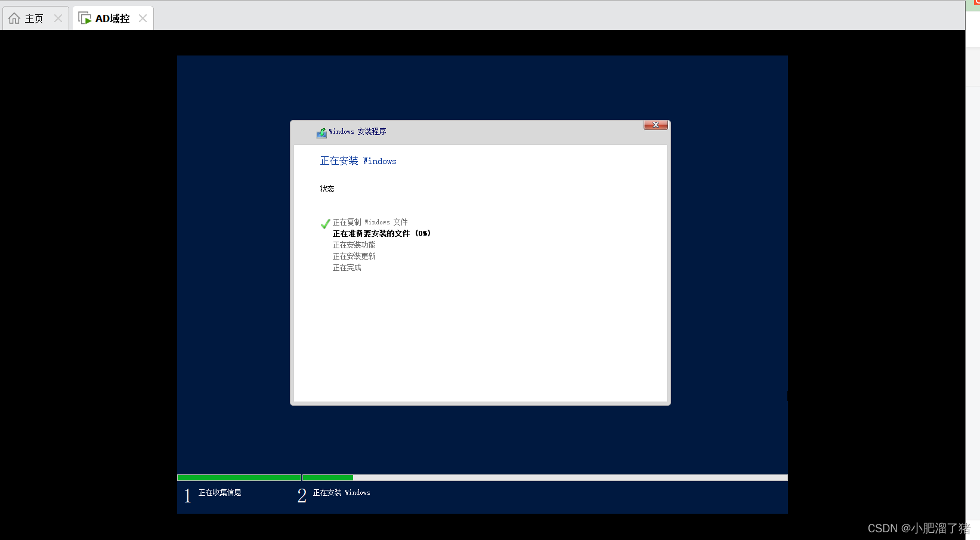Click 正在准备要安装的文件 (0%) line
The image size is (980, 540).
[382, 233]
